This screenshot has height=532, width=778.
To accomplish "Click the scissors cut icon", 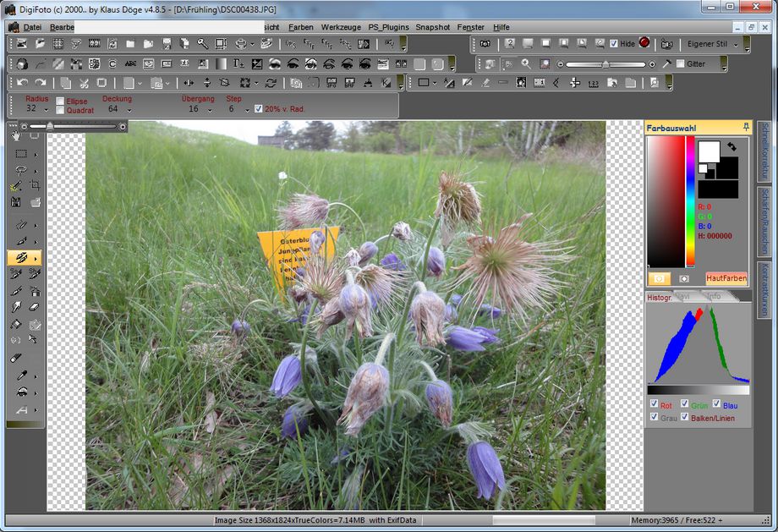I will click(x=84, y=83).
